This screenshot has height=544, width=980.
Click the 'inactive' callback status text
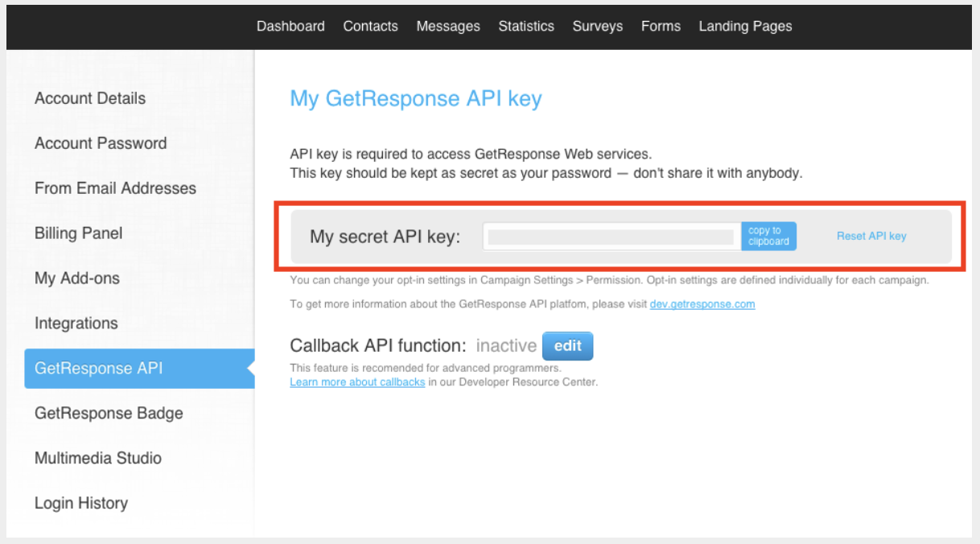[x=506, y=346]
